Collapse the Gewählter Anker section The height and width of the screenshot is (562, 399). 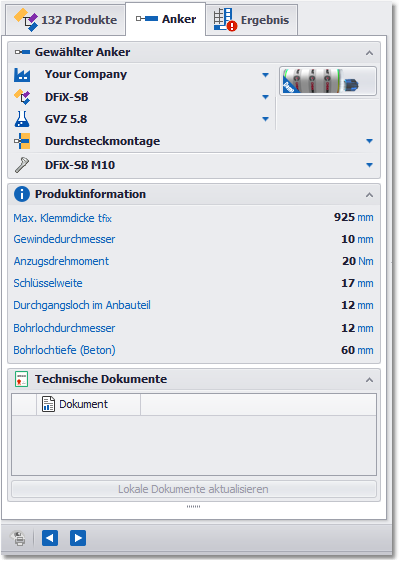pos(369,53)
